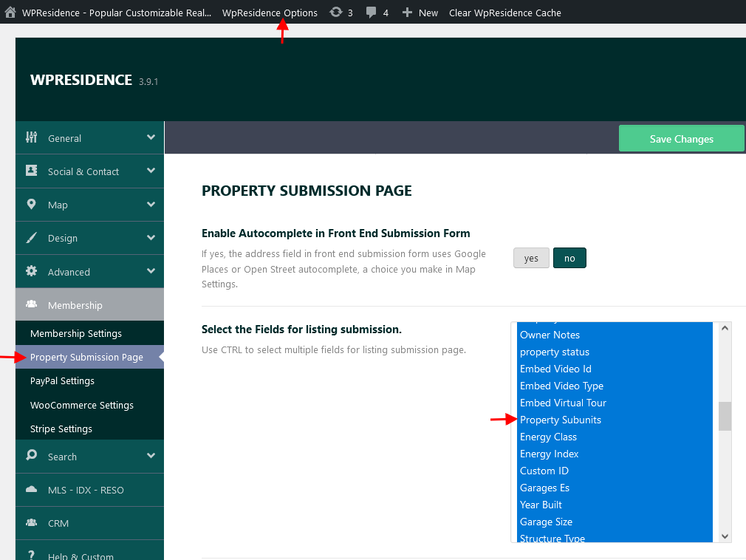The image size is (746, 560).
Task: Click the Save Changes button
Action: click(681, 139)
